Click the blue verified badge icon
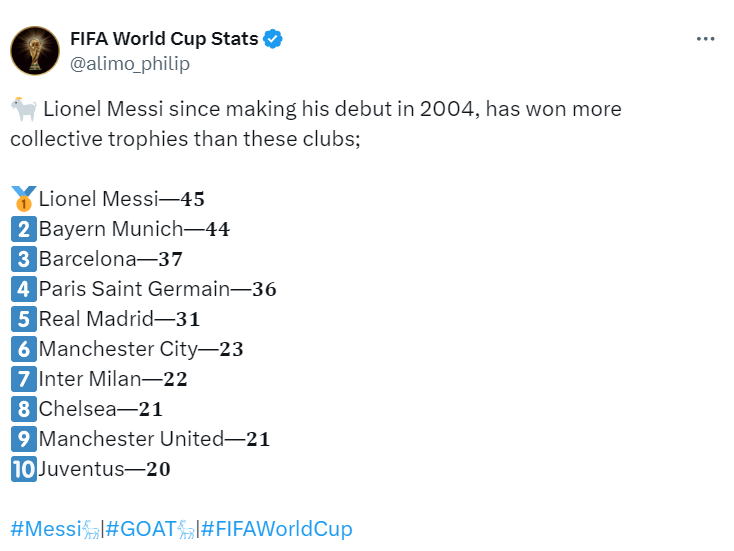 pyautogui.click(x=273, y=39)
